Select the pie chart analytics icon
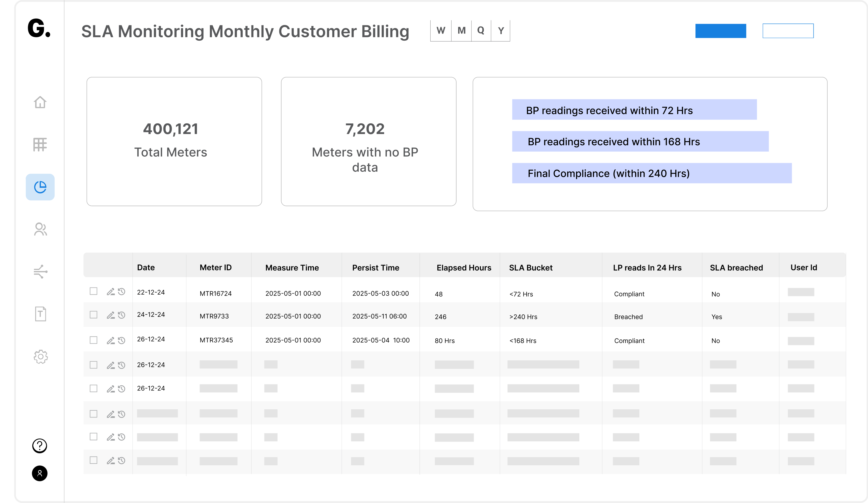The image size is (868, 503). 40,187
